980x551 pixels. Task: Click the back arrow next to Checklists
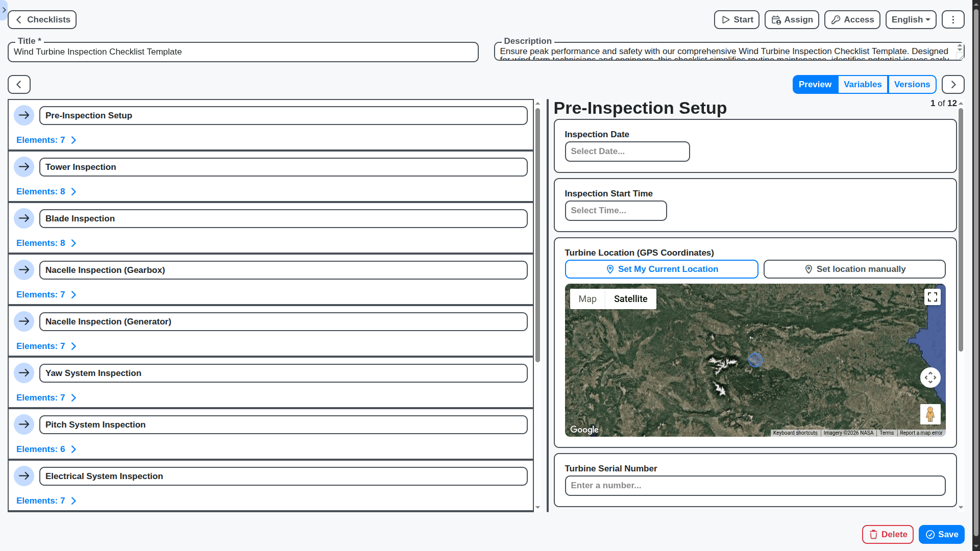click(18, 19)
